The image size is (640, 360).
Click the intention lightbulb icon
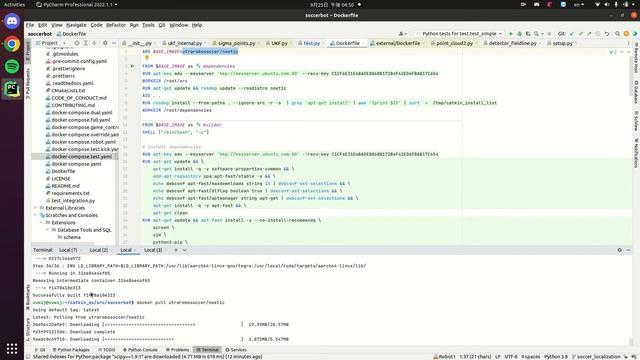(x=147, y=58)
